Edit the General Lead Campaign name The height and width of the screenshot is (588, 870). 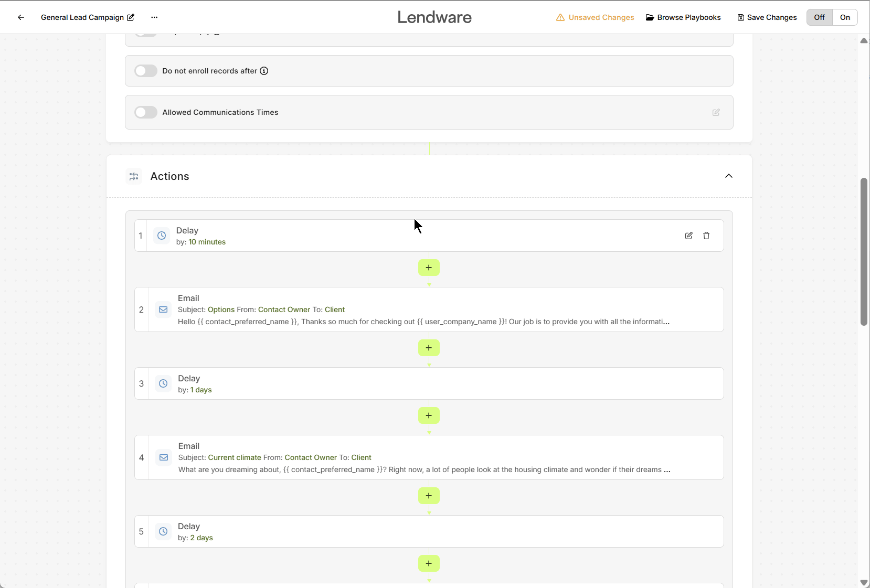pyautogui.click(x=131, y=17)
